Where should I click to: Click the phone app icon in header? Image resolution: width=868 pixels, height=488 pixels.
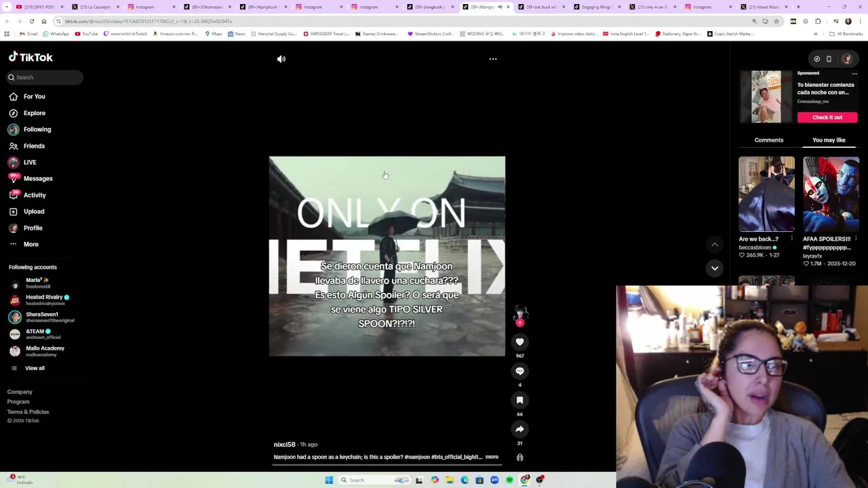coord(829,59)
